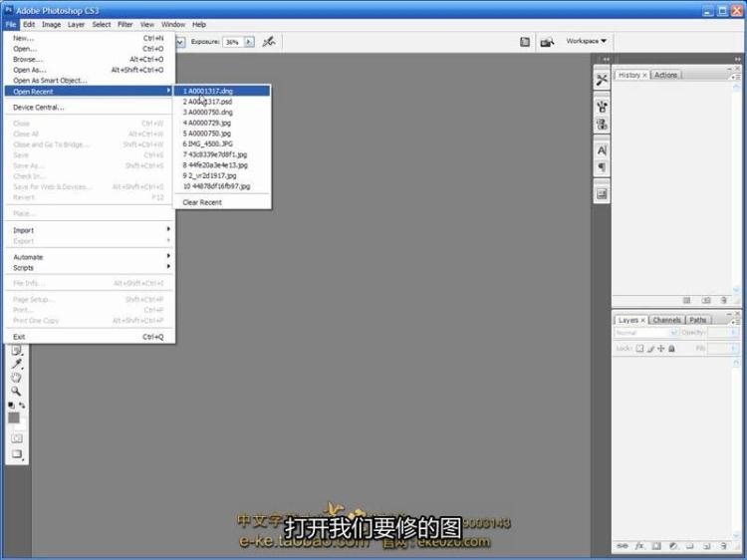Toggle lock image pixels brush icon

click(x=650, y=349)
